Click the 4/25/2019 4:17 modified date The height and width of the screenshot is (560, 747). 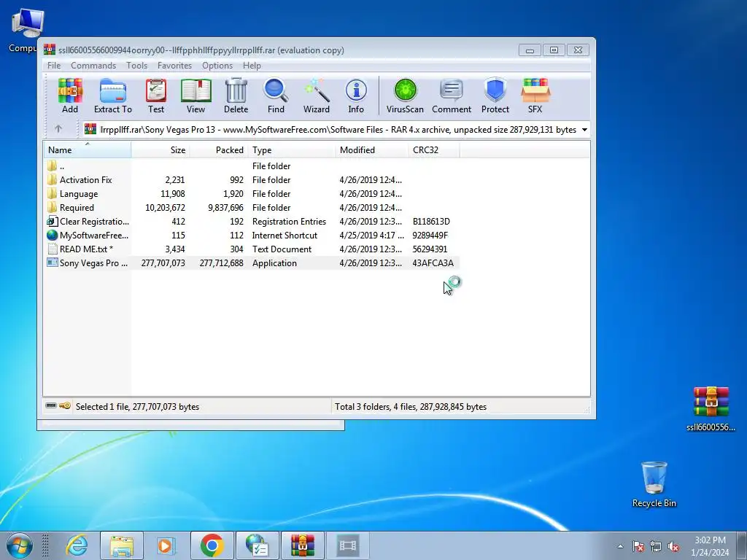tap(371, 236)
